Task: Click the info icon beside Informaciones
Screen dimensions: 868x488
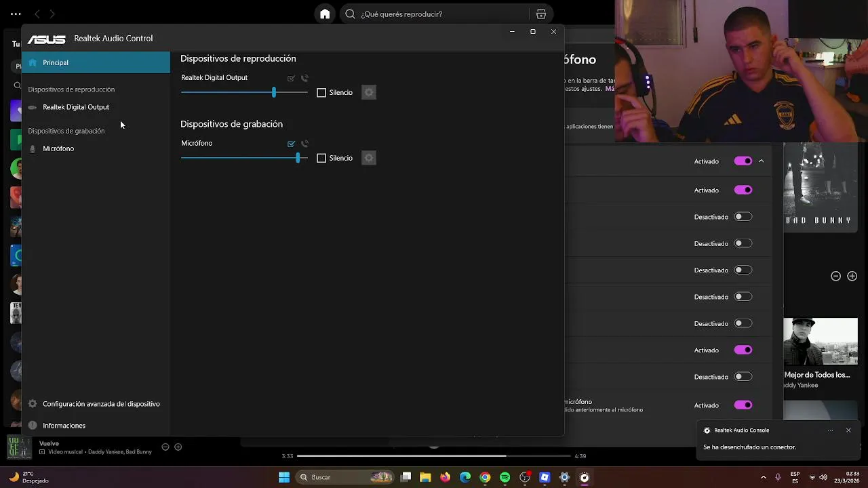Action: coord(32,426)
